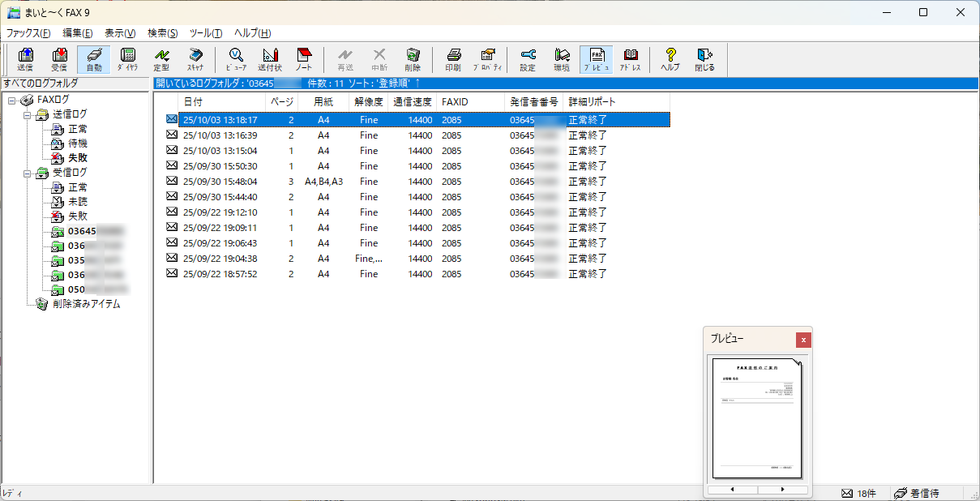
Task: Collapse the FAXログ root tree node
Action: 12,100
